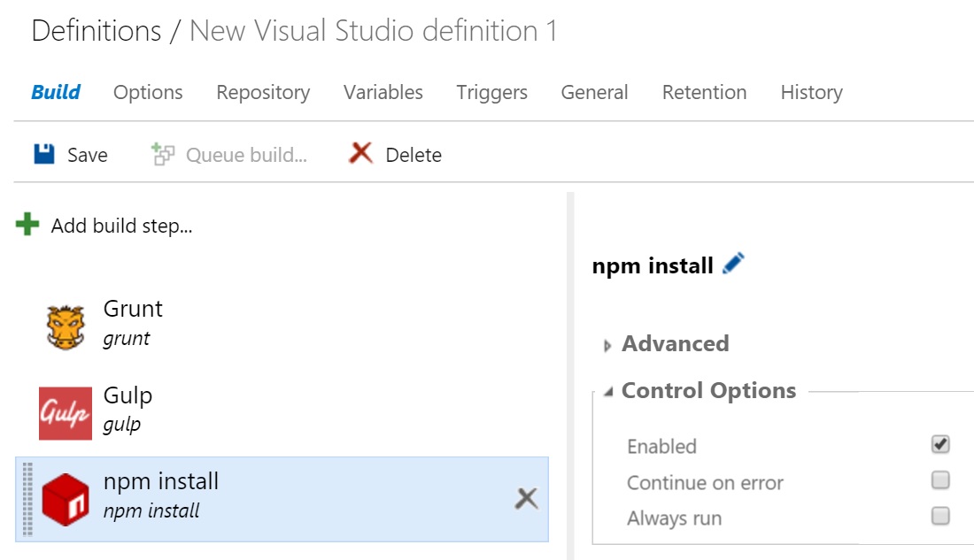Remove the npm install step with its X

(x=526, y=499)
